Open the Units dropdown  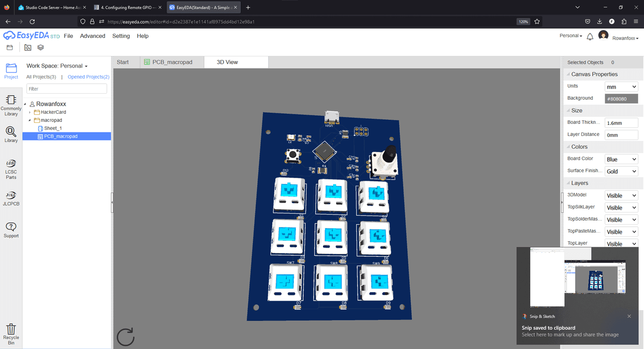point(621,87)
